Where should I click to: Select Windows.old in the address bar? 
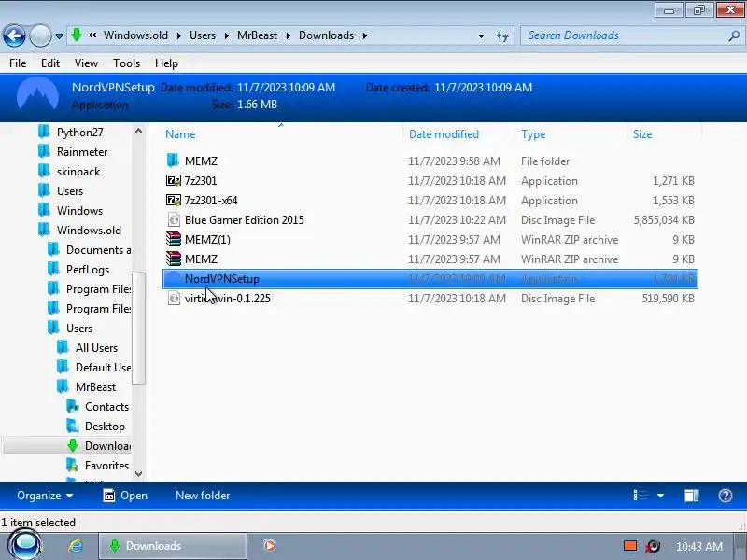tap(135, 35)
